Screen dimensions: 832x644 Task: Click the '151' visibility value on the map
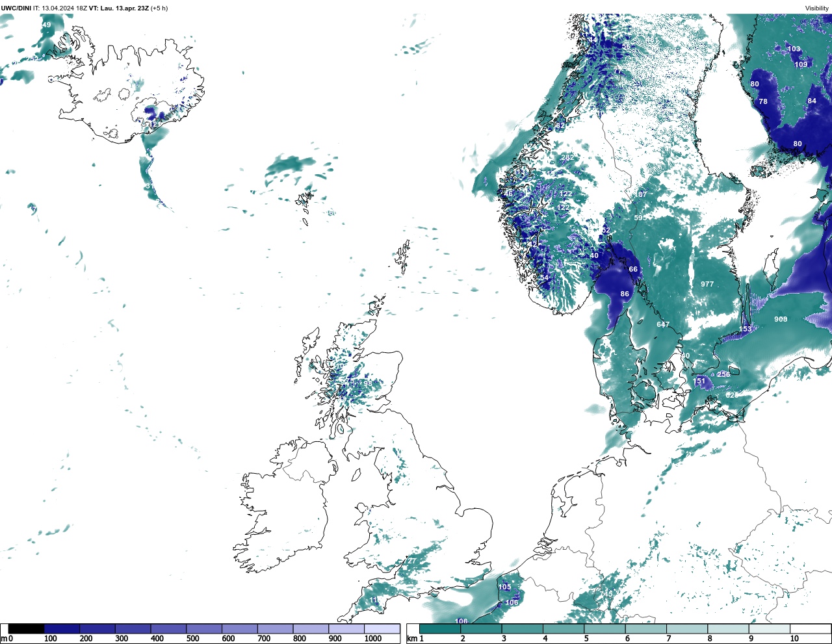(x=699, y=381)
